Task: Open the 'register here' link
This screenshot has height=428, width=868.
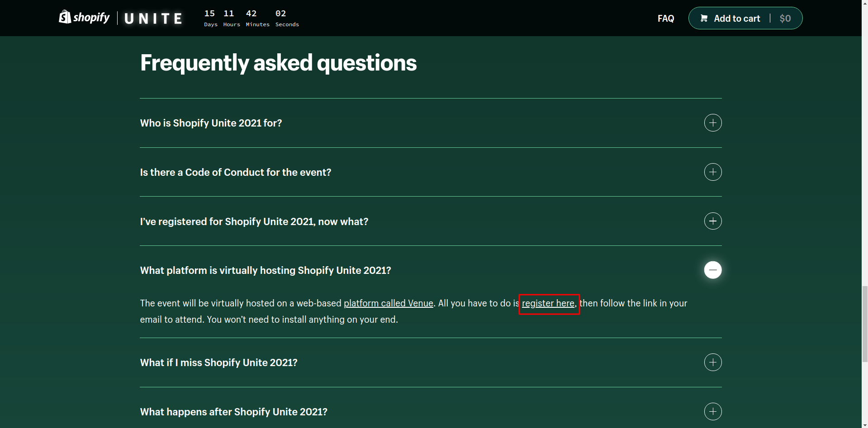Action: point(548,303)
